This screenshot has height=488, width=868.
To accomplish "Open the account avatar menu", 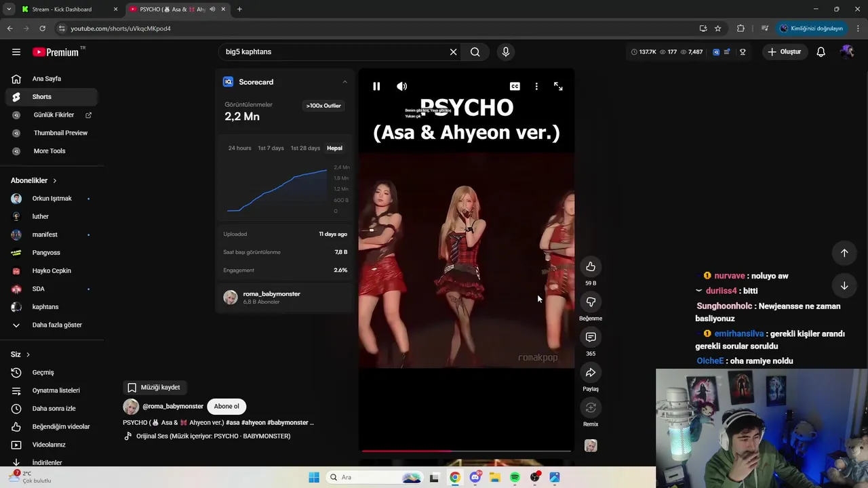I will [847, 52].
